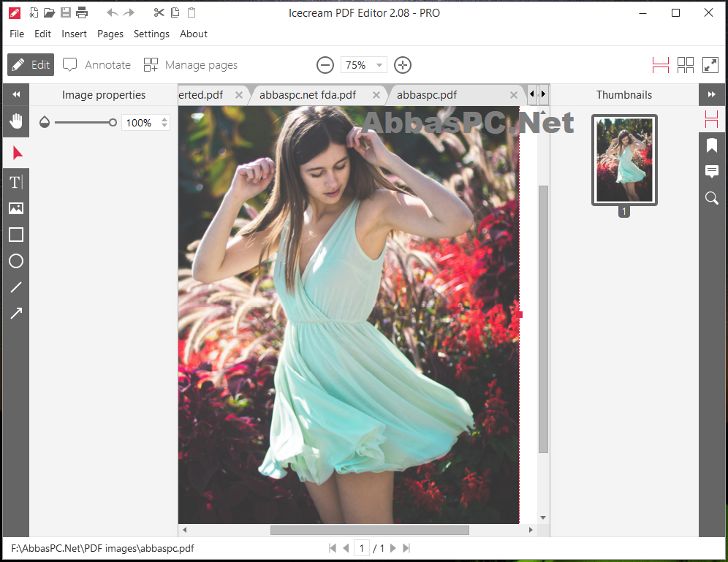Click the Paste clipboard icon
This screenshot has height=562, width=728.
coord(192,12)
